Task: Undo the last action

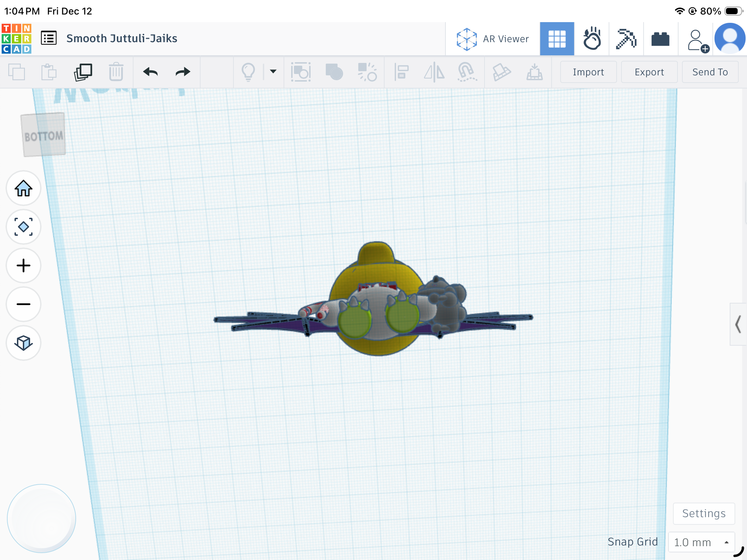Action: [150, 72]
